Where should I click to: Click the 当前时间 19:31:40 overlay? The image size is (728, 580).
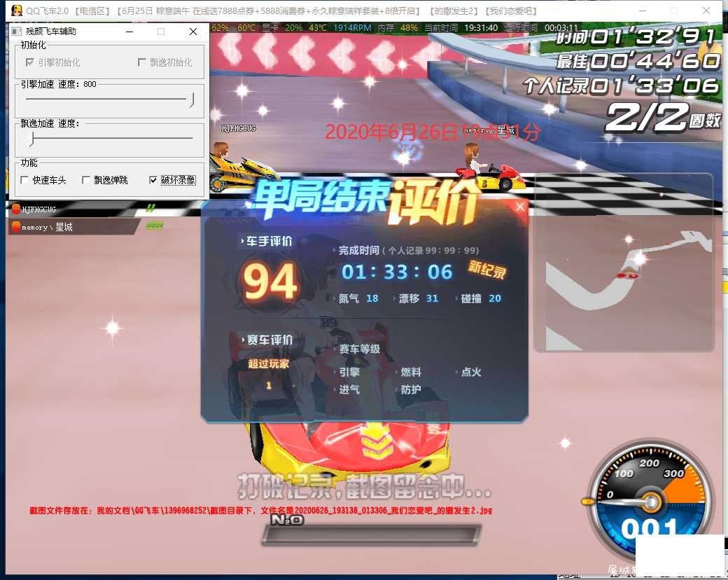(461, 28)
